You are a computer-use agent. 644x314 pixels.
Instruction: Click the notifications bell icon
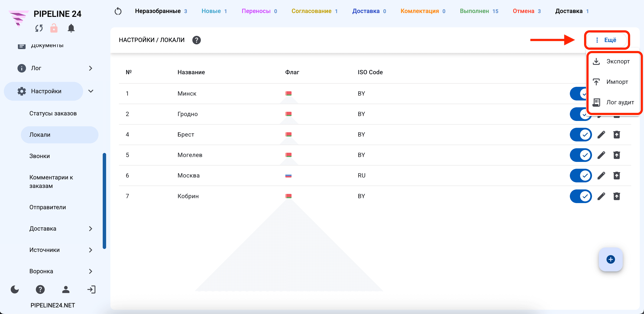coord(71,28)
